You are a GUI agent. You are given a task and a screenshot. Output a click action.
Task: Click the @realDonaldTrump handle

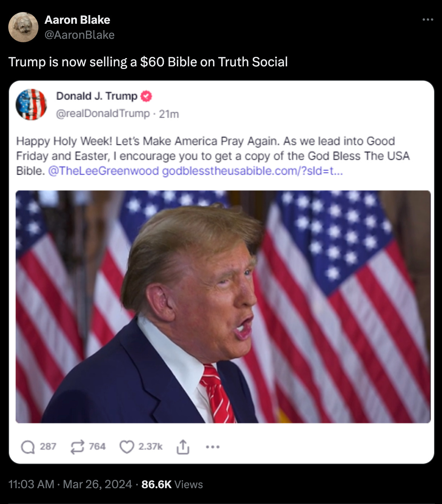click(103, 113)
